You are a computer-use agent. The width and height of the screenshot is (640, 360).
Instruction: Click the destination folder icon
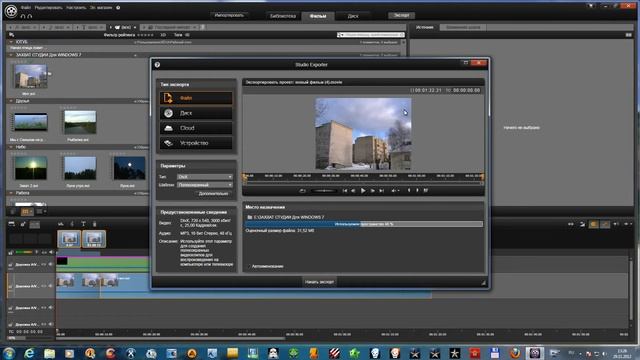(x=250, y=217)
